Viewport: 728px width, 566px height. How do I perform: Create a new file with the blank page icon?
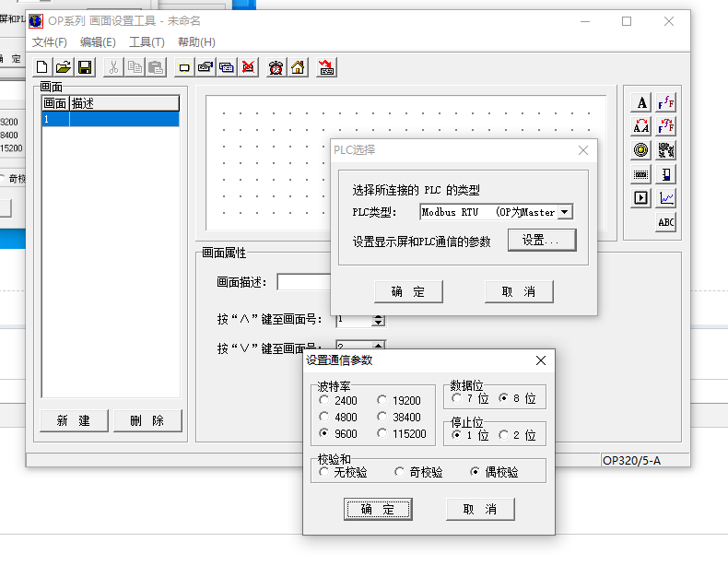coord(42,67)
